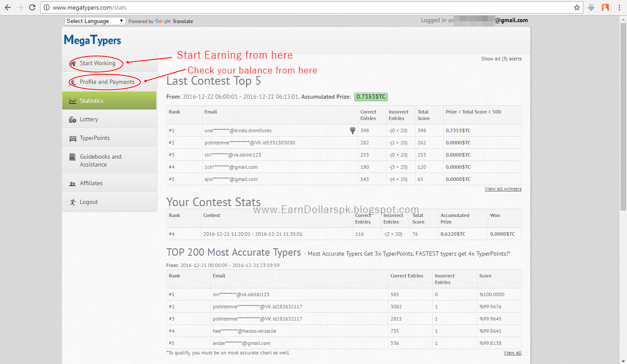
Task: Click prize value 0.7353$TC in rank #1 row
Action: [458, 130]
